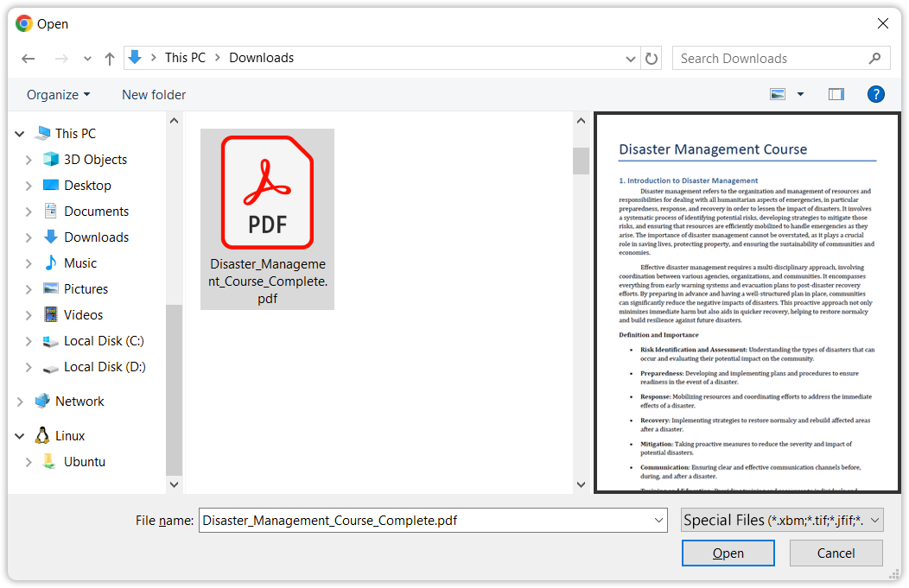Image resolution: width=909 pixels, height=588 pixels.
Task: Click the search magnifier icon
Action: click(x=874, y=59)
